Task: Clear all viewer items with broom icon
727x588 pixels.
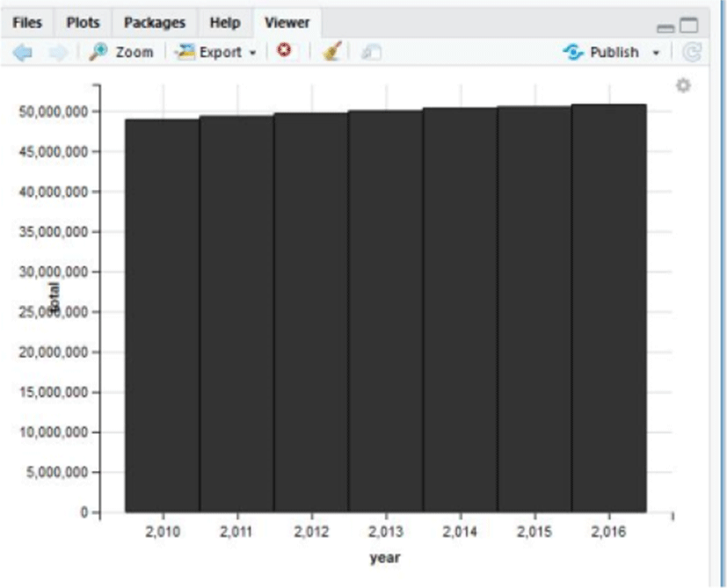Action: point(332,51)
